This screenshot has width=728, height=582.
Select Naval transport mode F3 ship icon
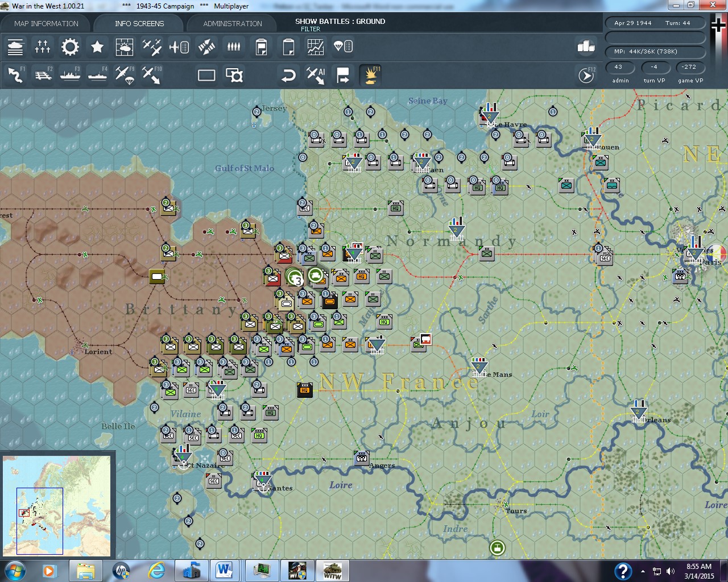70,75
